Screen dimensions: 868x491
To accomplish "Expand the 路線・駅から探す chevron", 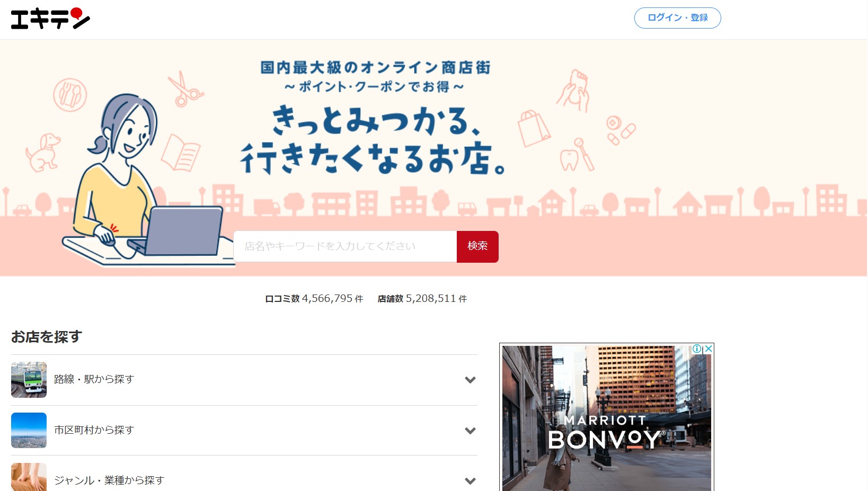I will click(470, 380).
